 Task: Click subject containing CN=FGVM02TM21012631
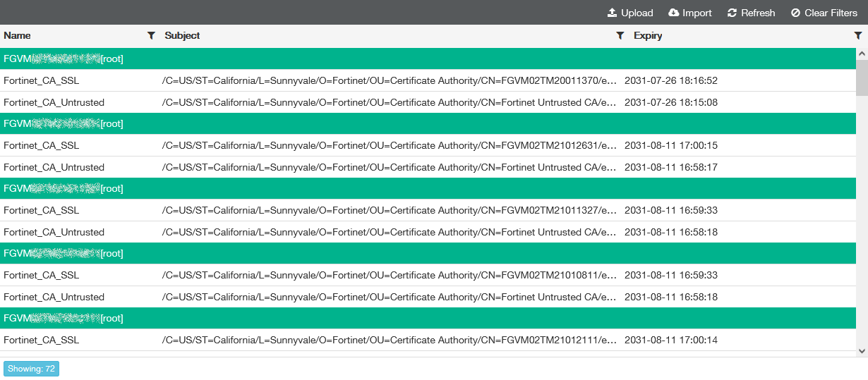(x=390, y=145)
